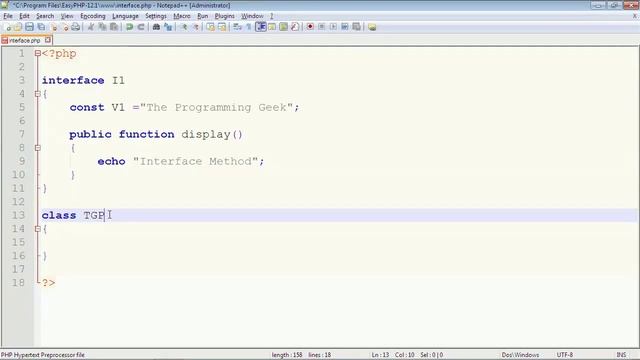Image resolution: width=640 pixels, height=360 pixels.
Task: Collapse the display function fold on line 8
Action: [38, 148]
